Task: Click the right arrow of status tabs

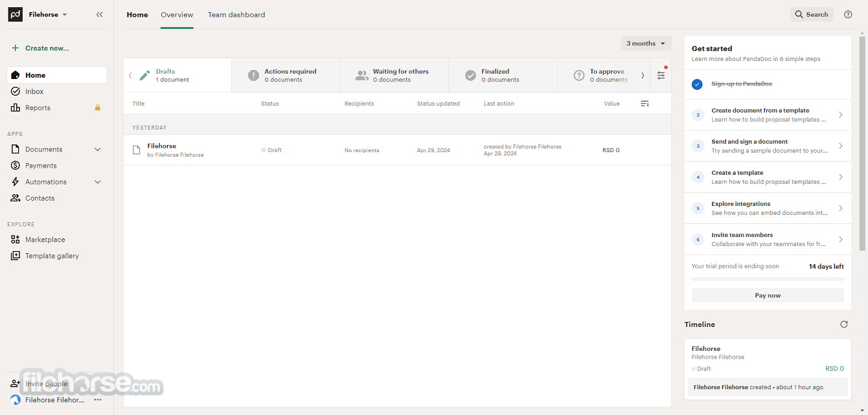Action: pyautogui.click(x=643, y=75)
